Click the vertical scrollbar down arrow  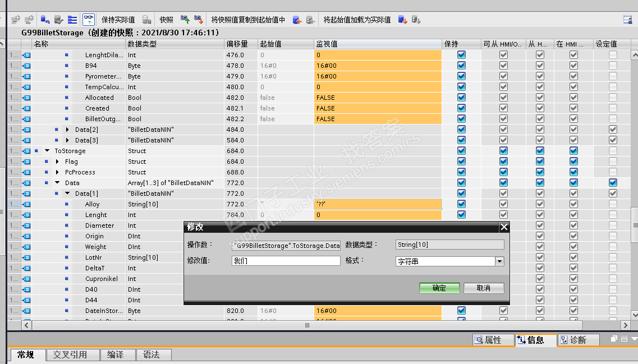coord(634,315)
